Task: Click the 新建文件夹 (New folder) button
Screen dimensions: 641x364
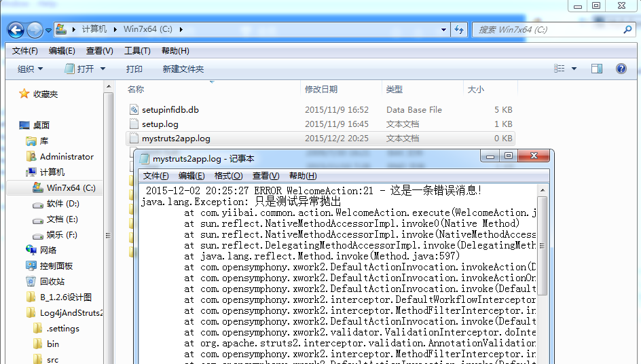Action: pos(183,69)
